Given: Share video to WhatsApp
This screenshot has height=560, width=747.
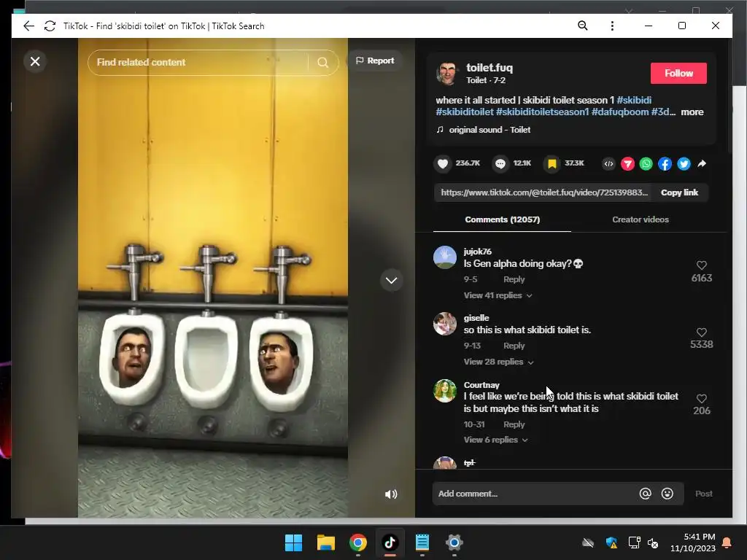Looking at the screenshot, I should pyautogui.click(x=646, y=164).
